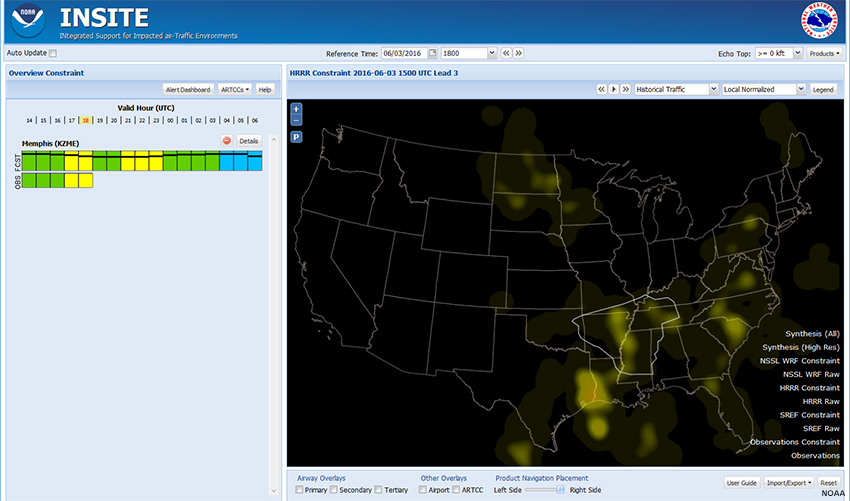
Task: Adjust the Product Navigation Placement slider
Action: coord(545,490)
